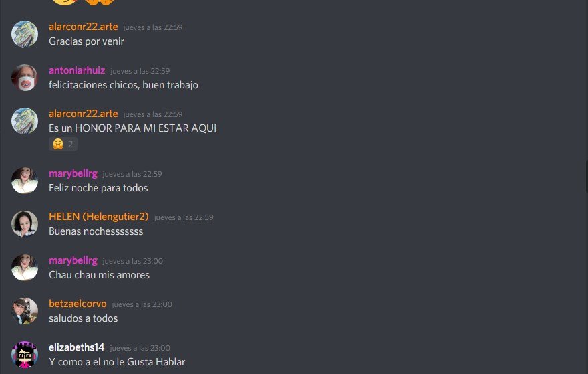Click the 'Es un HONOR PARA MI ESTAR AQUI' message

click(x=133, y=128)
